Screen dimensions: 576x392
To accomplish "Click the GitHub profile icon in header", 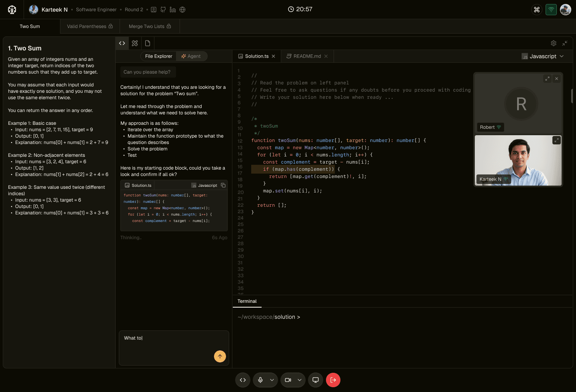I will pyautogui.click(x=163, y=10).
